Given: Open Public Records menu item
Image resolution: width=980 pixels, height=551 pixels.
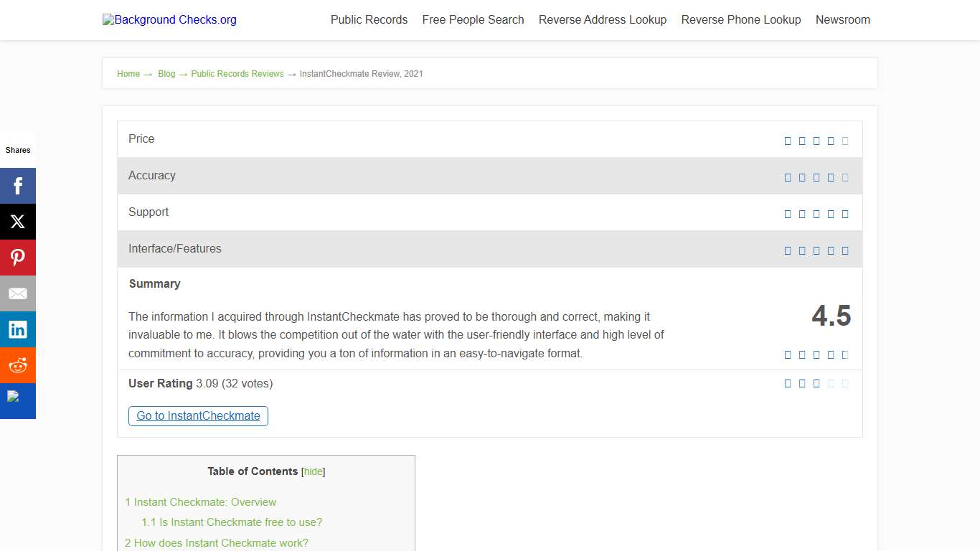Looking at the screenshot, I should 369,20.
